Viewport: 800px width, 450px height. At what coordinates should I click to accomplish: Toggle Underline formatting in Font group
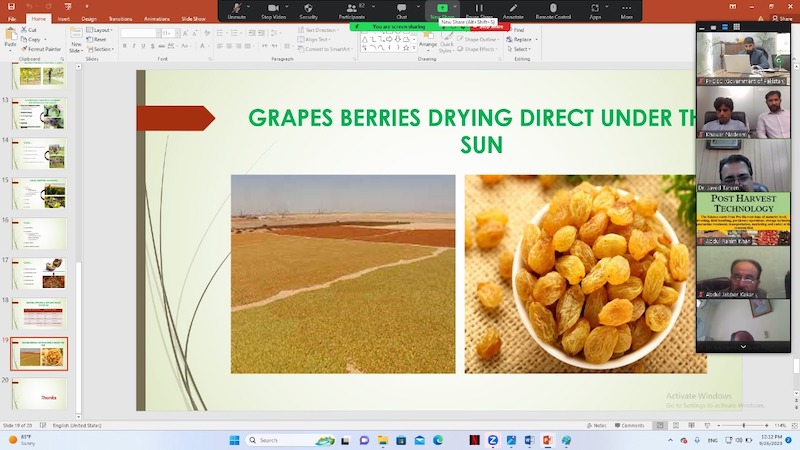143,46
